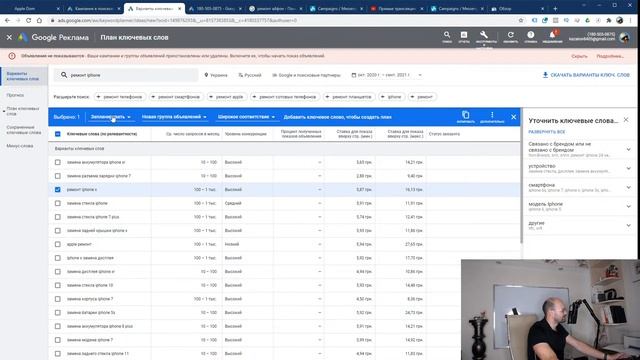Image resolution: width=640 pixels, height=360 pixels.
Task: Click the 'ремонт iphone' keyword search field
Action: (x=126, y=75)
